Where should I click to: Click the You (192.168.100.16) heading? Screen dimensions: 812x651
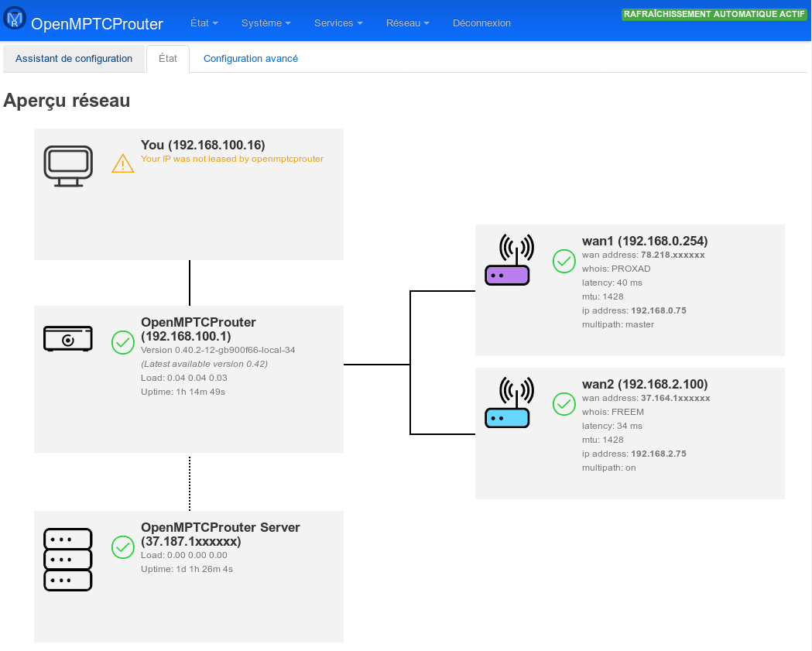click(203, 145)
